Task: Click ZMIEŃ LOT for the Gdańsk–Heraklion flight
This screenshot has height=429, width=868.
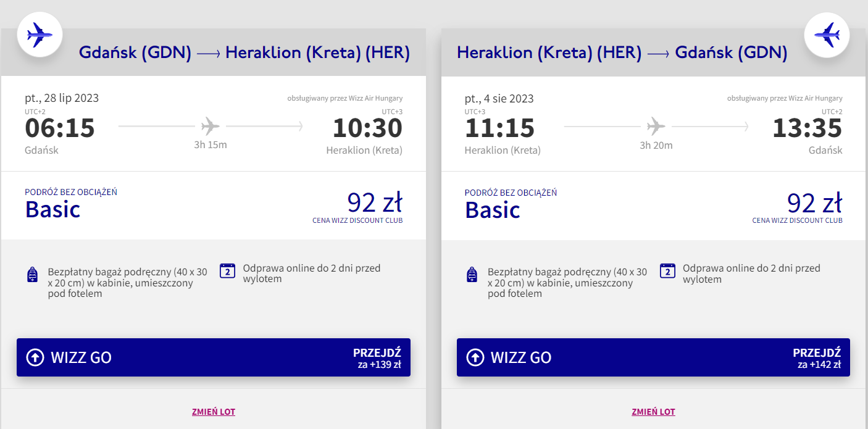Action: click(214, 412)
